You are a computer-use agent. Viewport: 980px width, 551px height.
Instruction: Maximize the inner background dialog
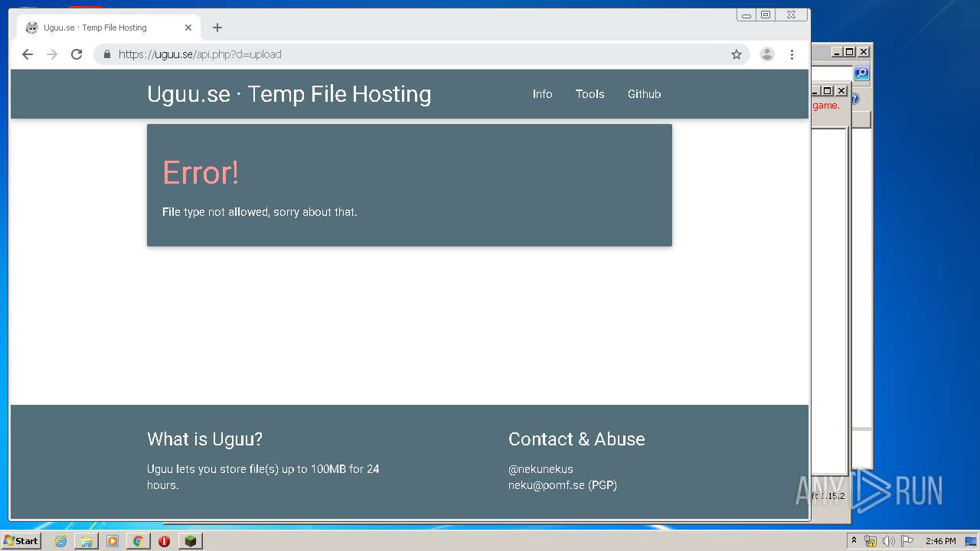(x=827, y=90)
